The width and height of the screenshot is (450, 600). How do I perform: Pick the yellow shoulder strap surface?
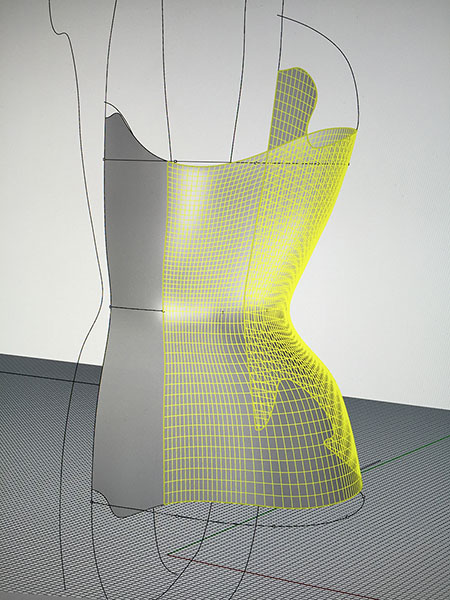coord(294,107)
